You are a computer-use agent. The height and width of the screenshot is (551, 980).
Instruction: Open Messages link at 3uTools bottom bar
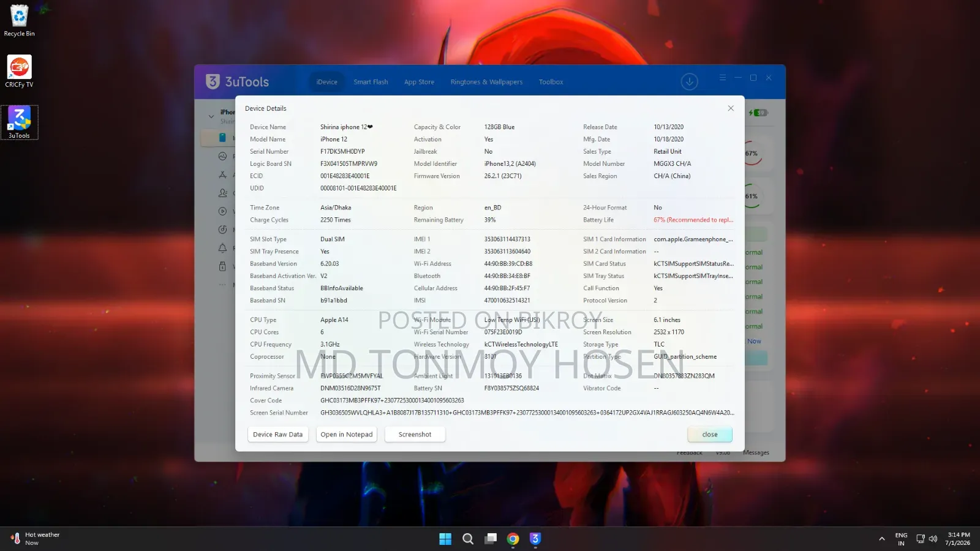click(x=756, y=453)
